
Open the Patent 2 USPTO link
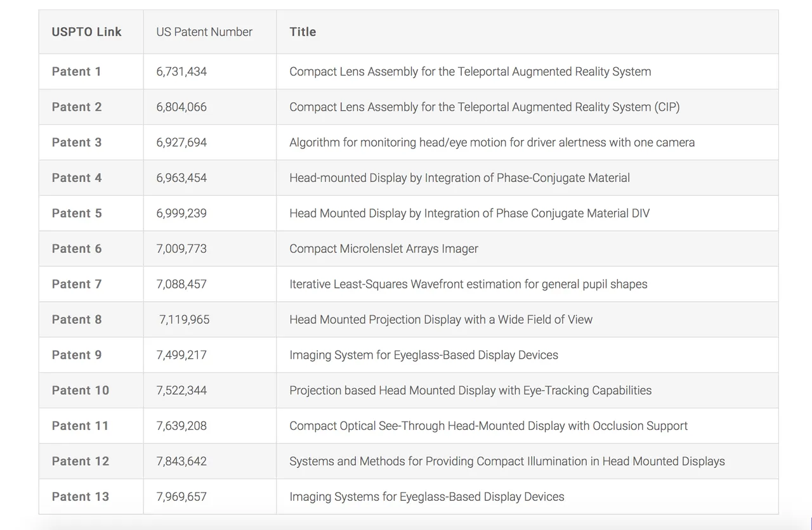pos(77,107)
